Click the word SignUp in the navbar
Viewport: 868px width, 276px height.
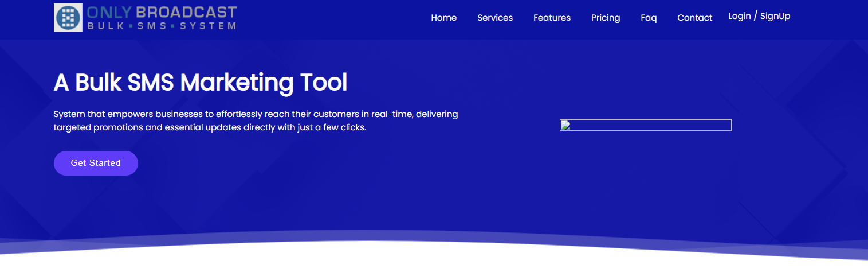775,16
